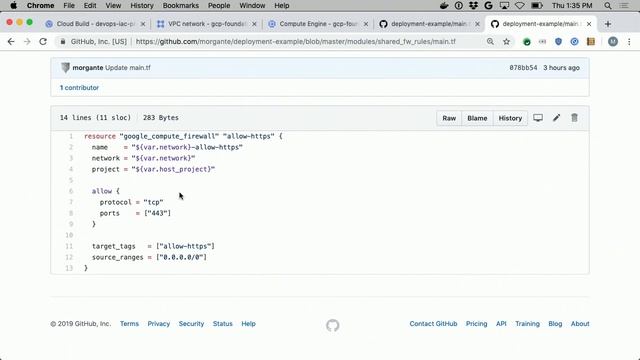Open the View menu
This screenshot has height=360, width=640.
click(x=113, y=5)
